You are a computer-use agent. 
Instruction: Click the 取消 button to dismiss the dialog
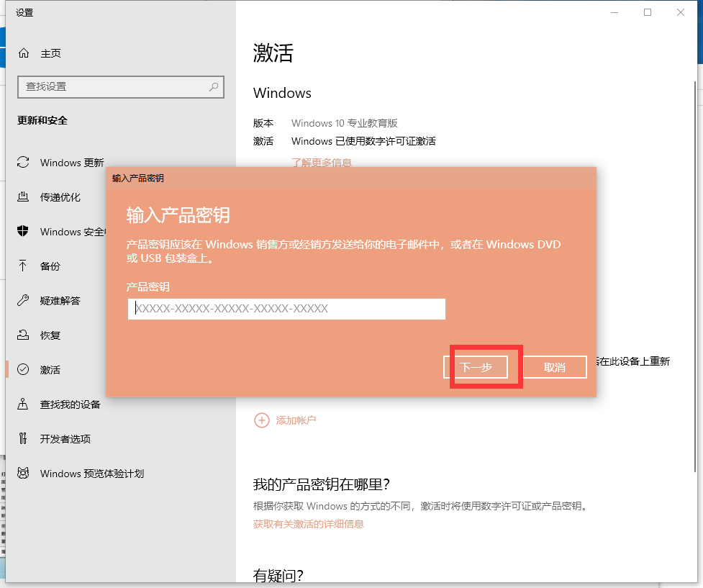[x=554, y=367]
